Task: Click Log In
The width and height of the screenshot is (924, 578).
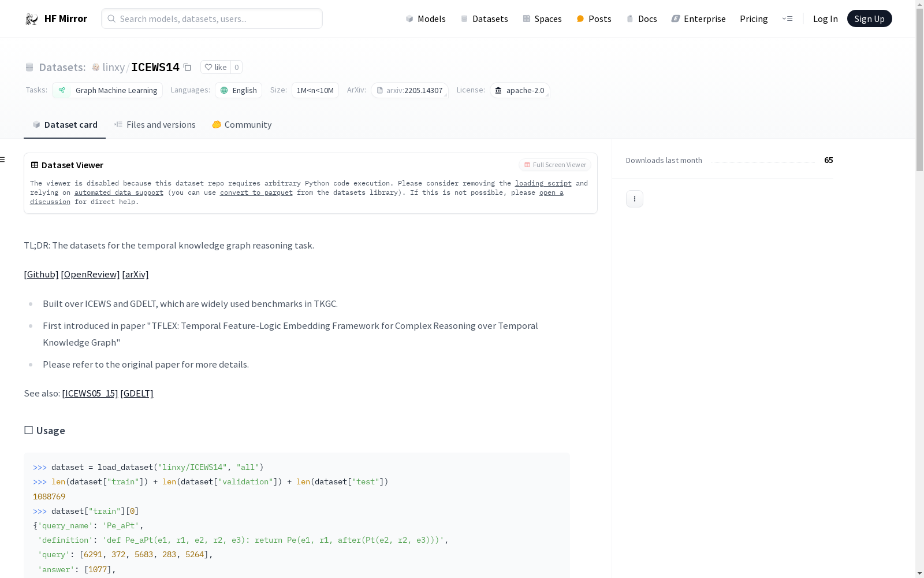Action: [x=825, y=18]
